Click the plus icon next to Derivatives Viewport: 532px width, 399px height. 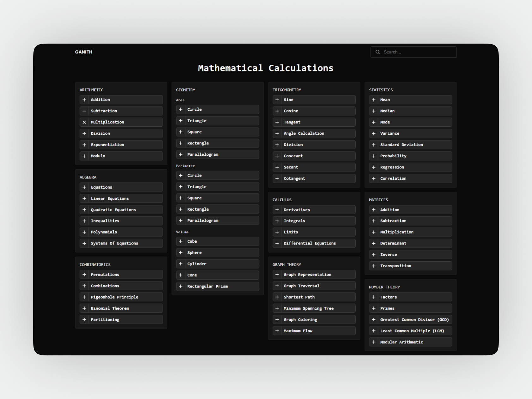point(277,210)
